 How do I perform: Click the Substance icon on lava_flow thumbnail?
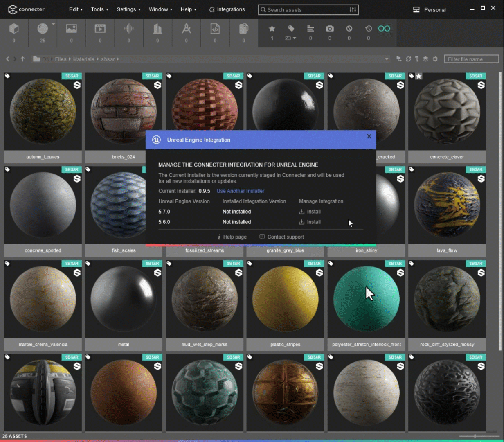pyautogui.click(x=481, y=179)
